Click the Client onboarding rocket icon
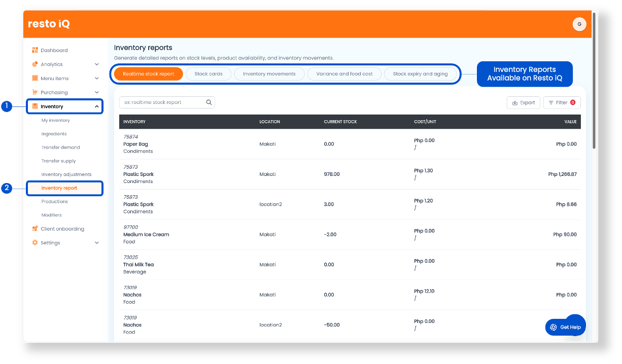 35,229
